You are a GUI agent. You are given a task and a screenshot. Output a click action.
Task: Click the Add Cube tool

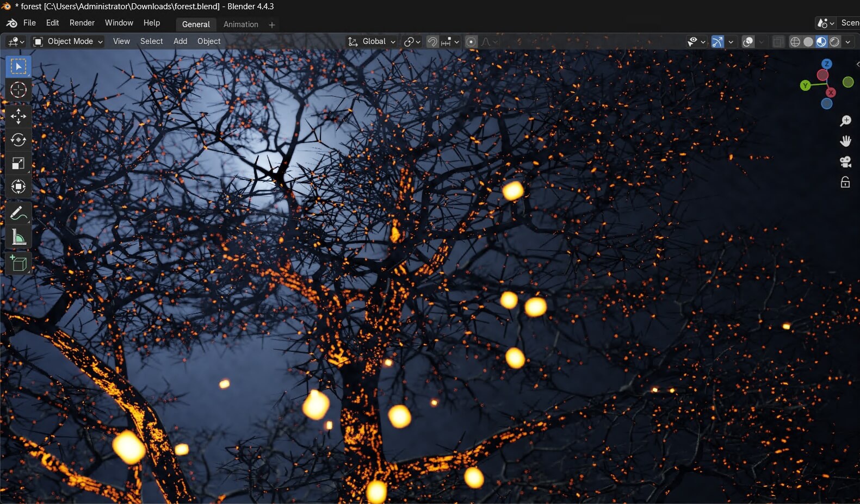(x=18, y=264)
